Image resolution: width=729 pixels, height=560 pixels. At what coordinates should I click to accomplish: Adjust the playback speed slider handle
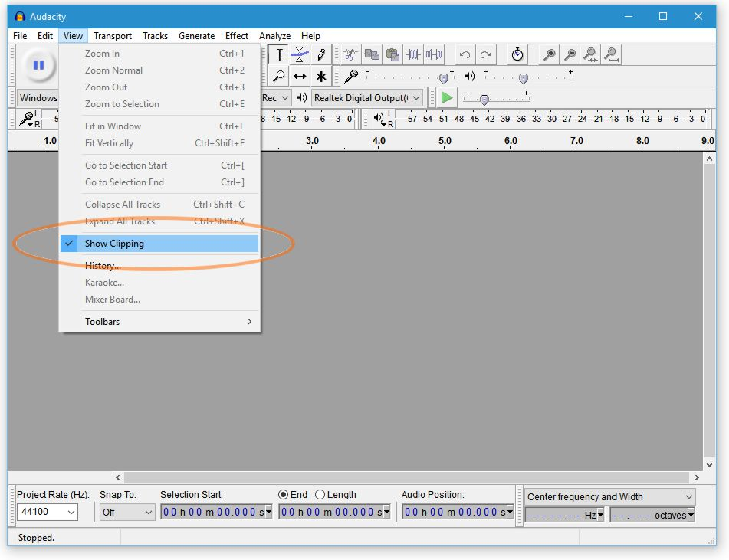pos(484,100)
